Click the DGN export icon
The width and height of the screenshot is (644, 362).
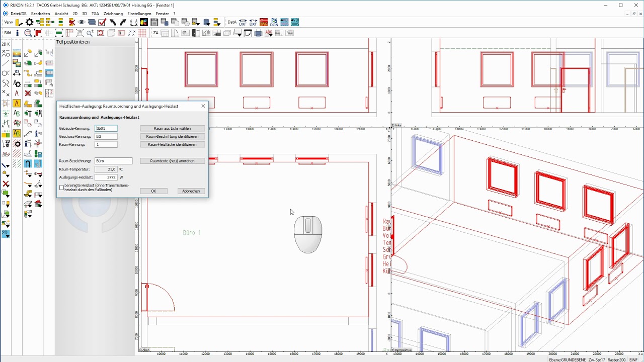tap(274, 22)
